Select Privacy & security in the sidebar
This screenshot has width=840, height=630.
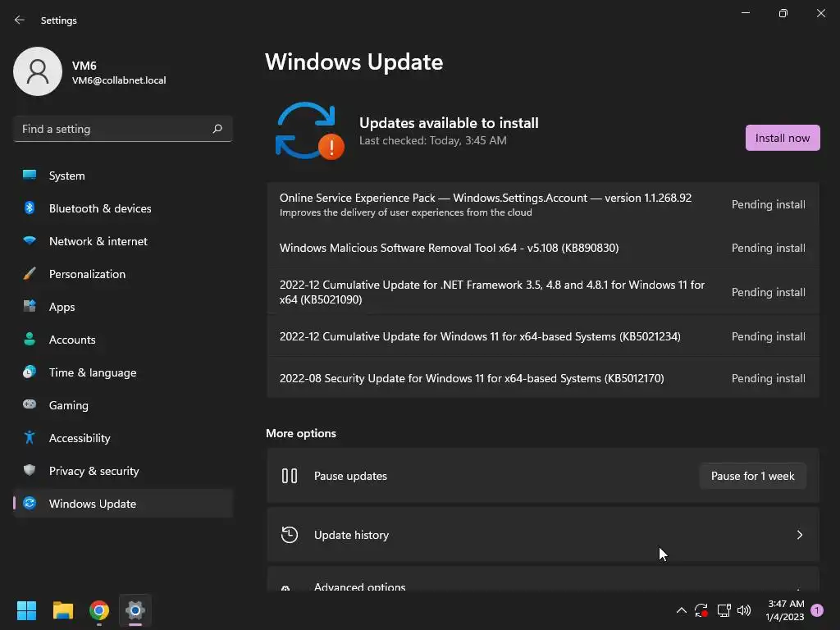tap(123, 470)
